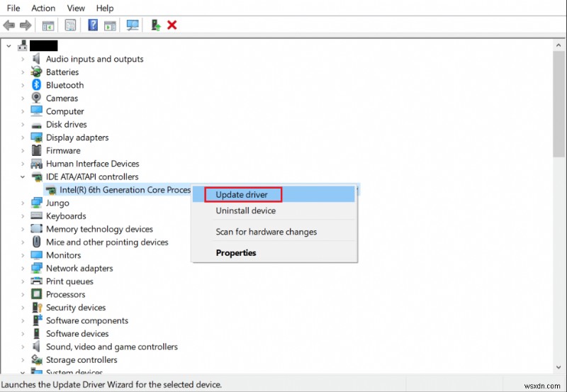
Task: Choose Properties from the context menu
Action: click(274, 252)
